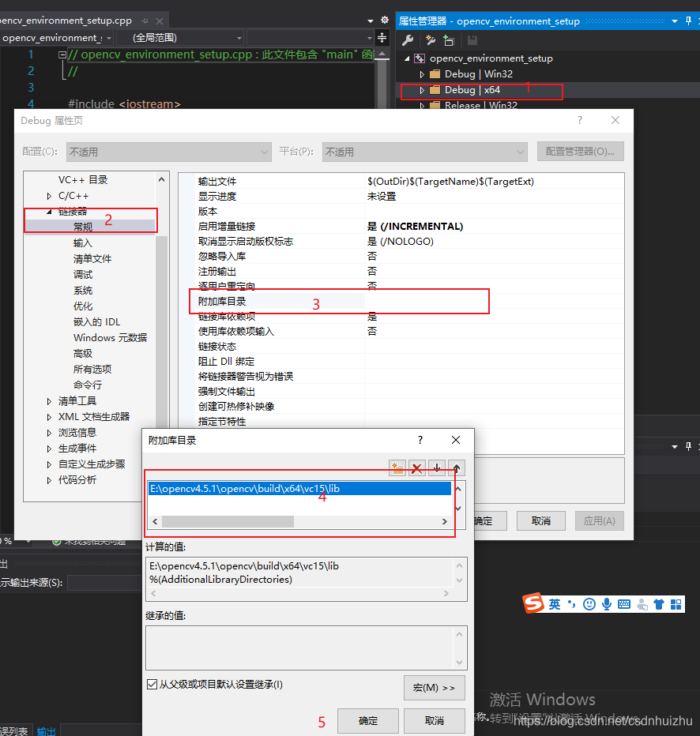Select the 嵌入的 IDL linker page
Viewport: 700px width, 736px height.
[96, 322]
